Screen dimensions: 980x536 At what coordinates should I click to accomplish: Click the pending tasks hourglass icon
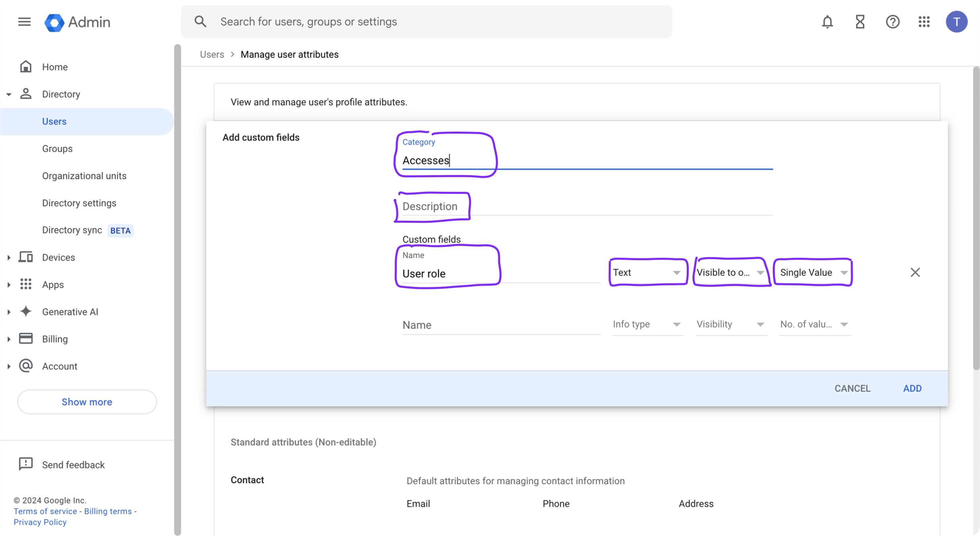[x=860, y=22]
